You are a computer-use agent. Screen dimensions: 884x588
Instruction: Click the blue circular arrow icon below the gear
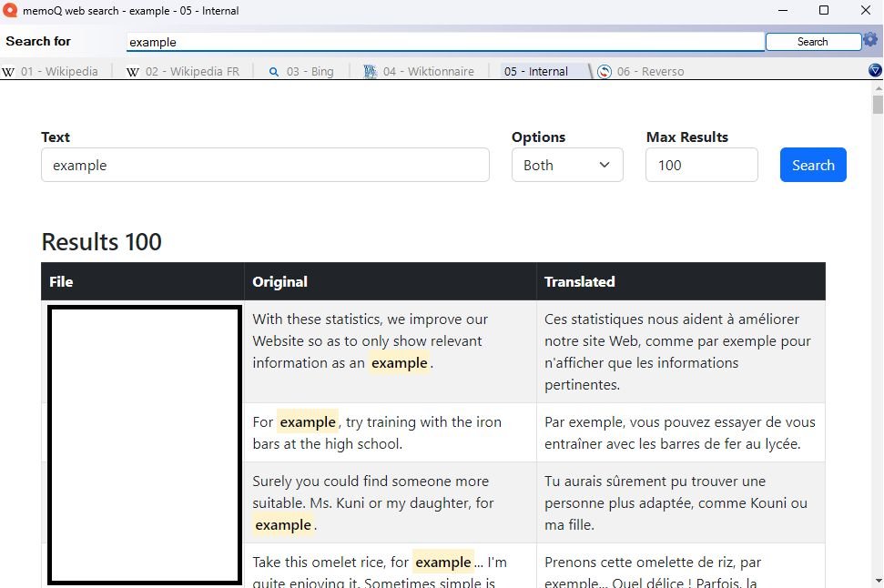876,70
